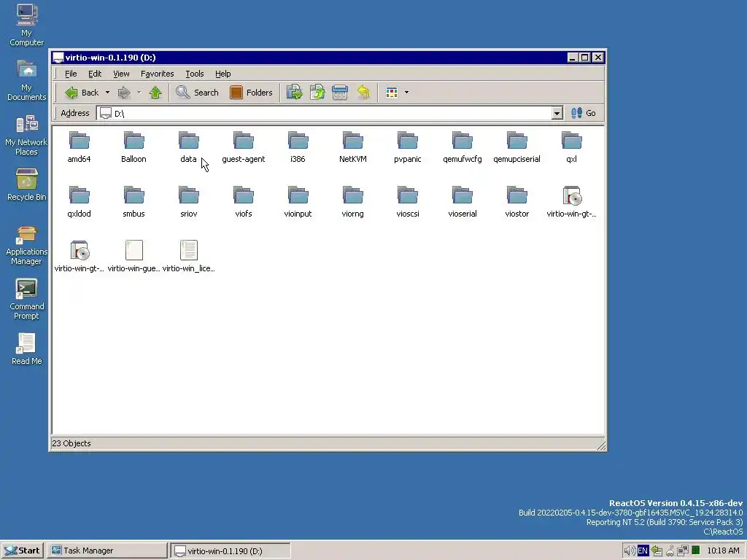Select the qemufwcfg folder
This screenshot has width=747, height=560.
[462, 147]
